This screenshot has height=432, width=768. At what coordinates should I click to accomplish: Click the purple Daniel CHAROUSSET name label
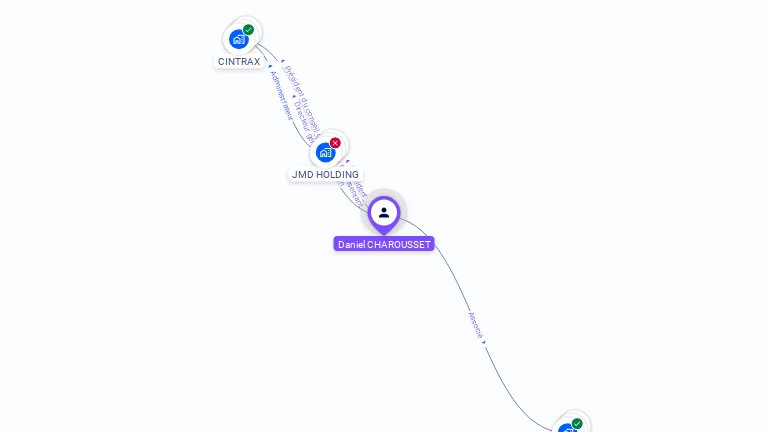(384, 244)
